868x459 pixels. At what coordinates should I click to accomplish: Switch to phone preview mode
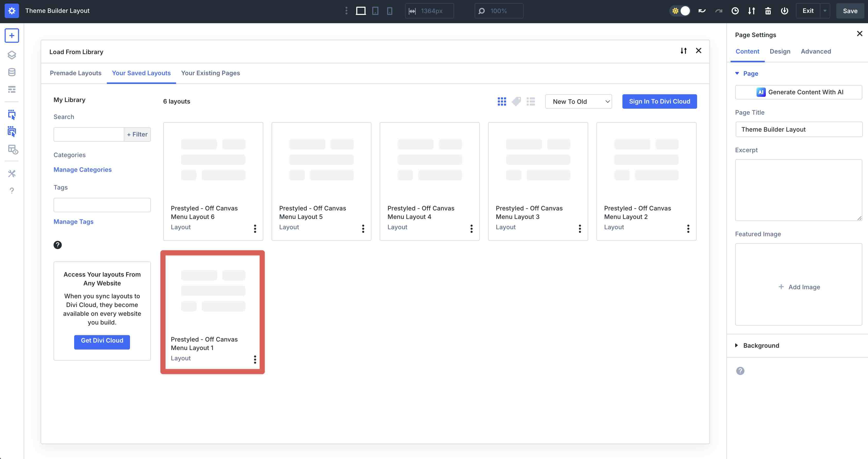pos(389,11)
